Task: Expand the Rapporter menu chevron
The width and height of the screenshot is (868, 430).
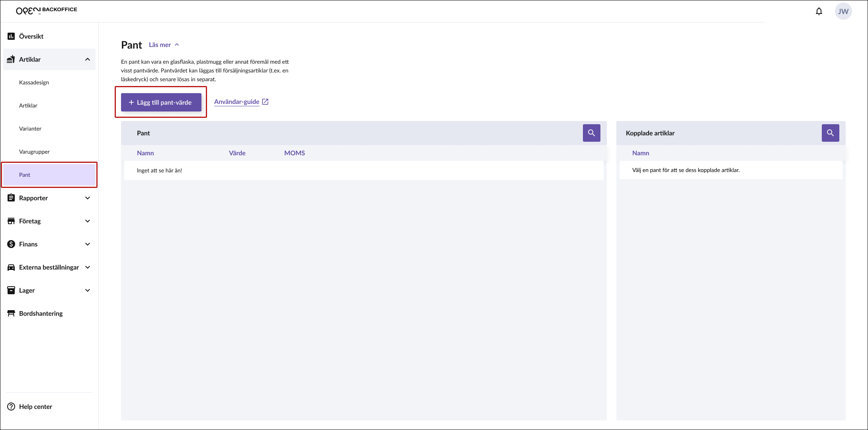Action: coord(88,198)
